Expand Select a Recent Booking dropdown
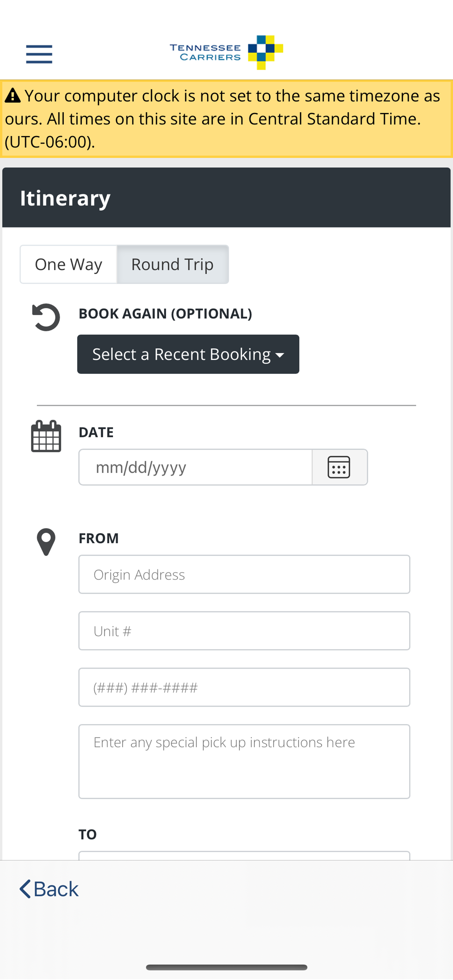 [x=188, y=354]
